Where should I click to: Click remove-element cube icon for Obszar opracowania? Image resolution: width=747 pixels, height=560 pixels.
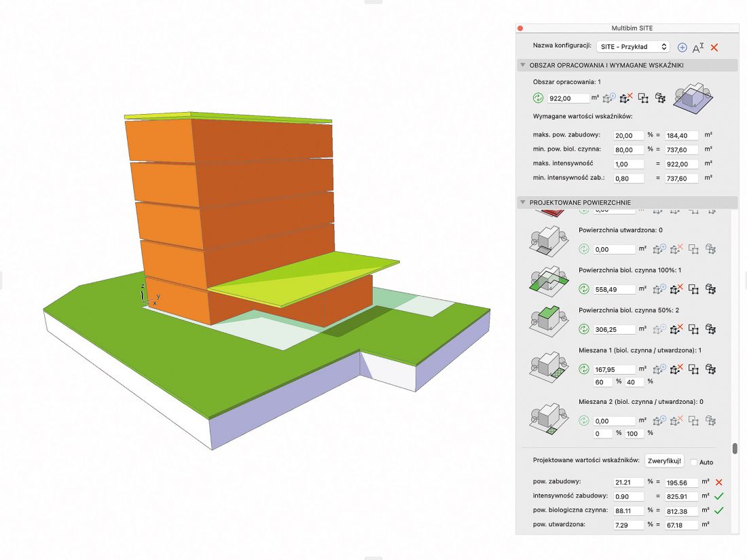pos(626,98)
